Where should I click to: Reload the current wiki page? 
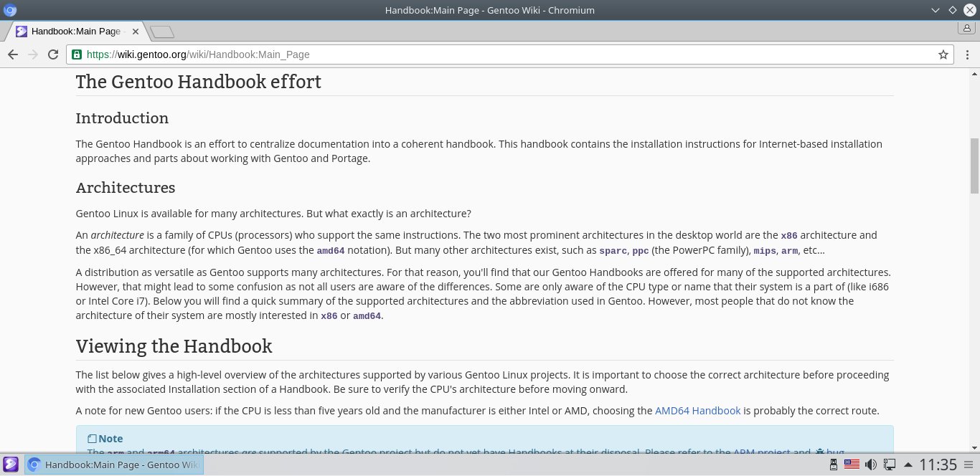tap(52, 54)
